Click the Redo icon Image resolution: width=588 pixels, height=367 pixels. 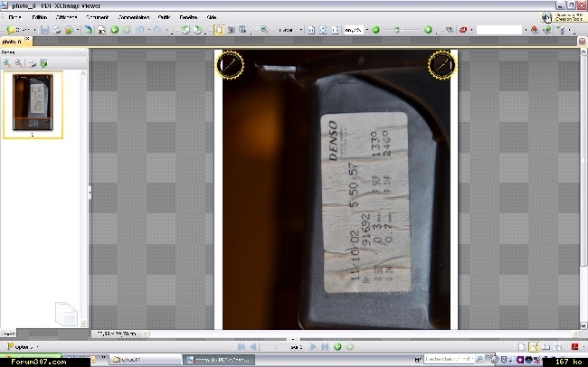pyautogui.click(x=158, y=30)
